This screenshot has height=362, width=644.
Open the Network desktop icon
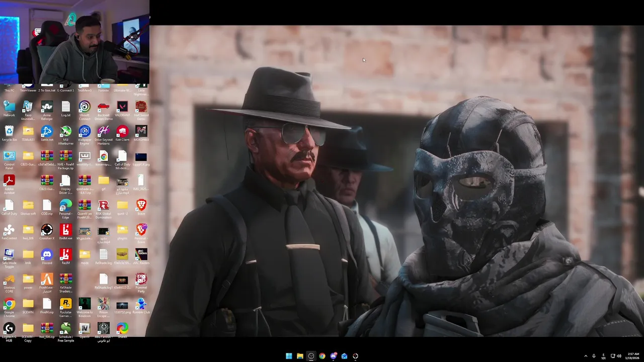pos(9,109)
